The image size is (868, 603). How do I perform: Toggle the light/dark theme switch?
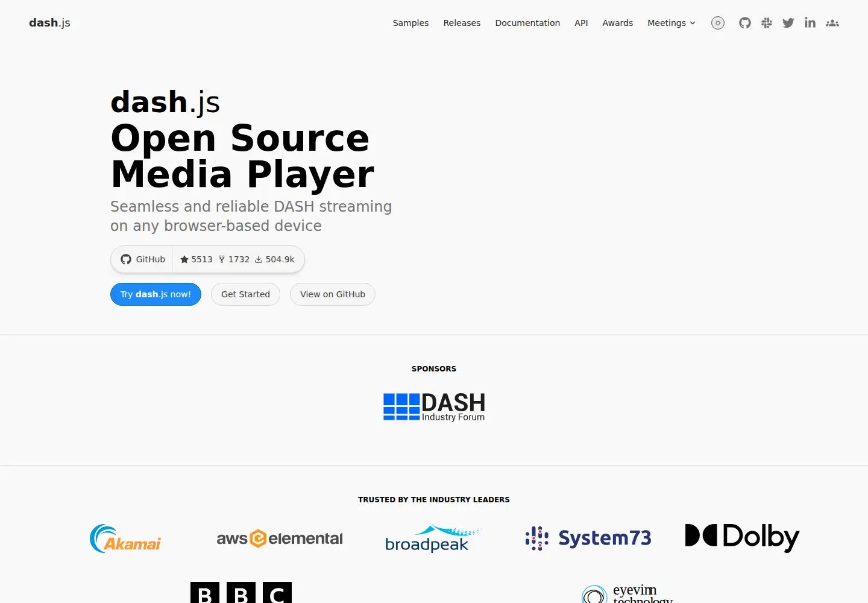pyautogui.click(x=717, y=23)
